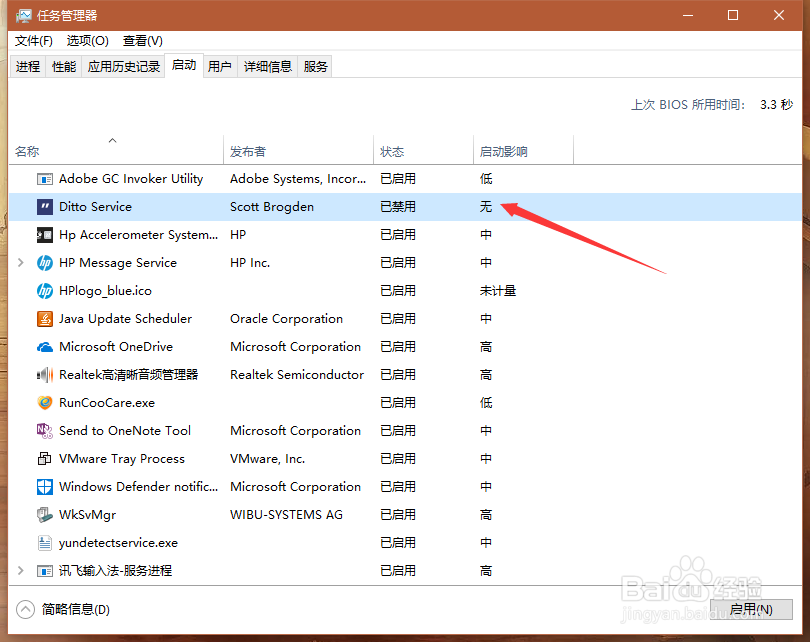
Task: Click the VMware Tray Process icon
Action: [x=45, y=459]
